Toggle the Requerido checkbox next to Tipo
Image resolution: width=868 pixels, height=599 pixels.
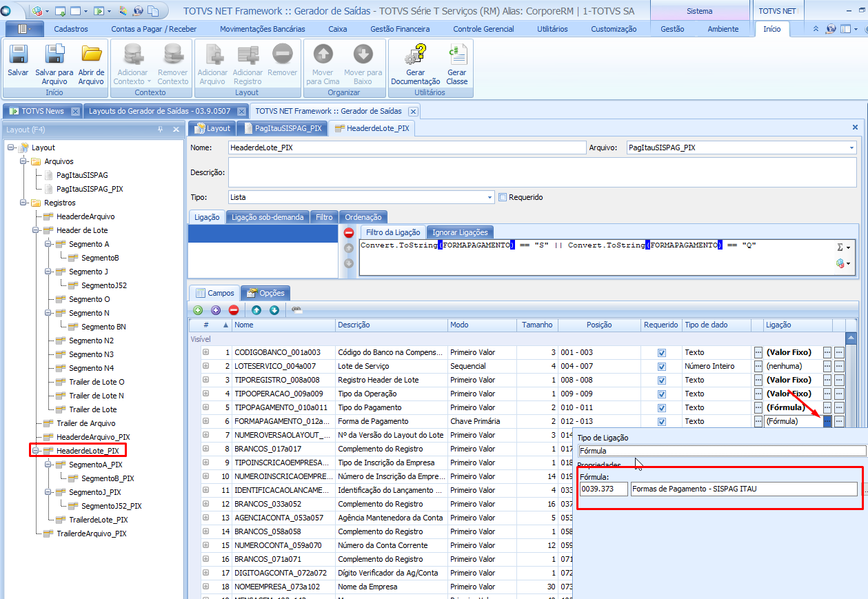pos(503,197)
